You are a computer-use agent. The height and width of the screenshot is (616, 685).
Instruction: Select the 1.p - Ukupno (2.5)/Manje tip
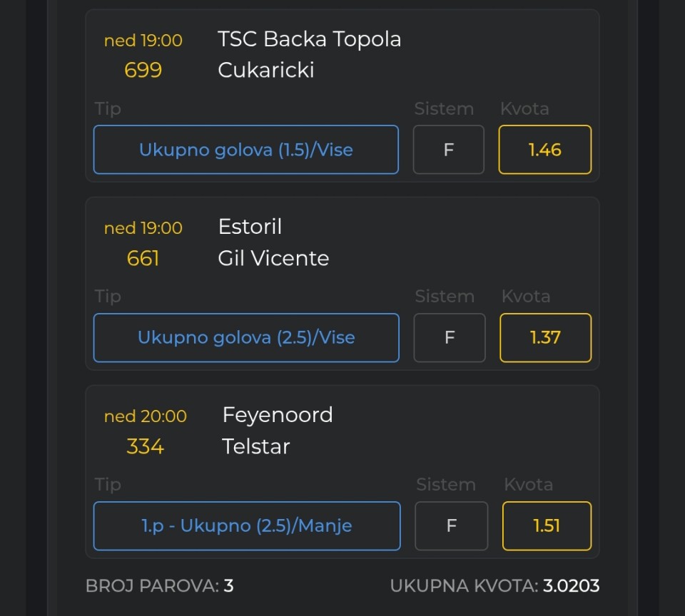pyautogui.click(x=247, y=526)
